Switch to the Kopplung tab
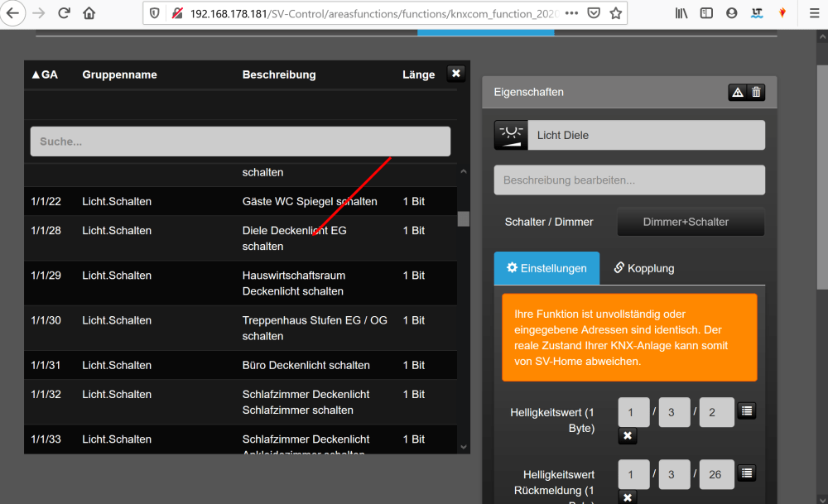 coord(643,268)
